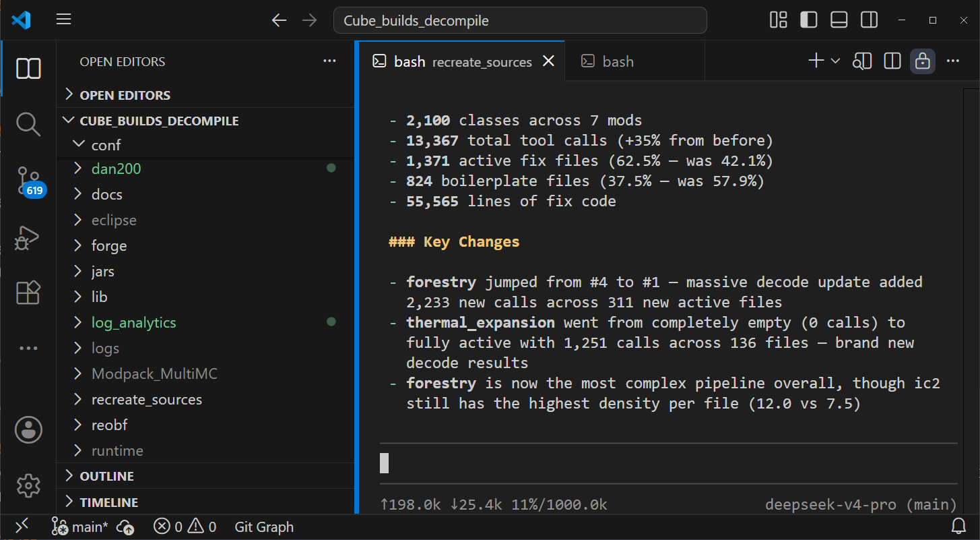Click the OPEN EDITORS panel title

(x=123, y=61)
